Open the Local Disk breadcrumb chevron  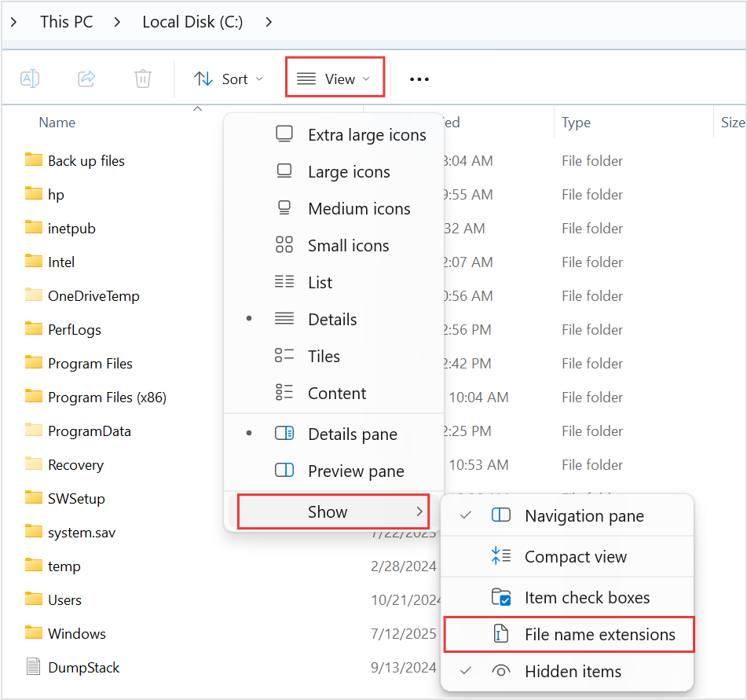[269, 22]
